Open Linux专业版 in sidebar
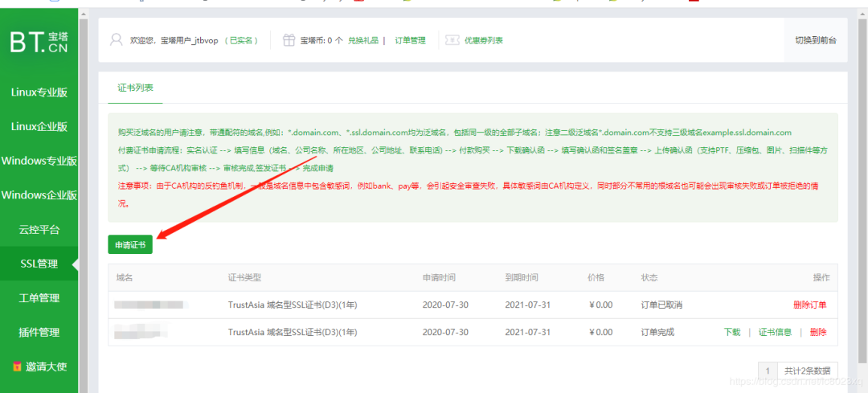868x393 pixels. coord(39,92)
